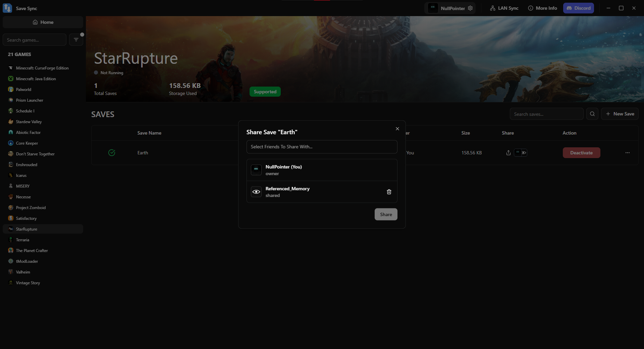Select the Abiotic Factor icon in sidebar

[11, 133]
